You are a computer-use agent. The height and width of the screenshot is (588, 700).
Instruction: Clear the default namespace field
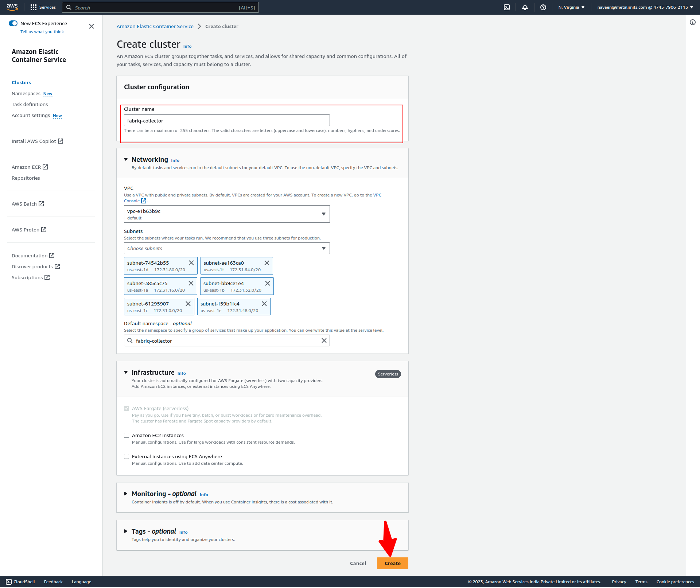click(324, 340)
